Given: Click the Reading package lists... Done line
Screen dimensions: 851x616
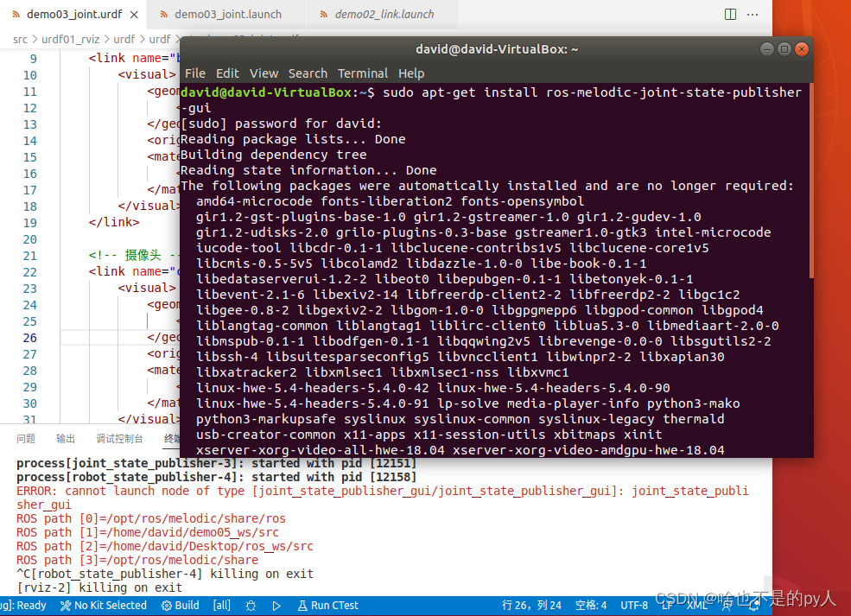Looking at the screenshot, I should (293, 139).
